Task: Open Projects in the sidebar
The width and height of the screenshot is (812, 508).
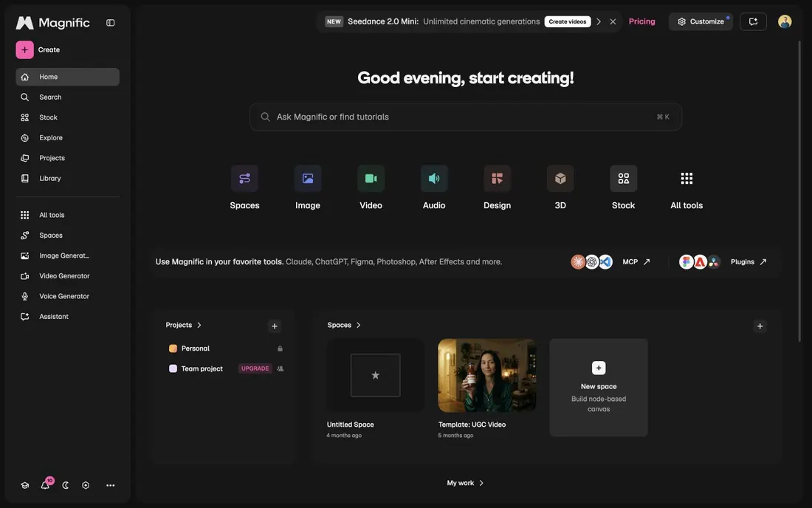Action: click(x=67, y=158)
